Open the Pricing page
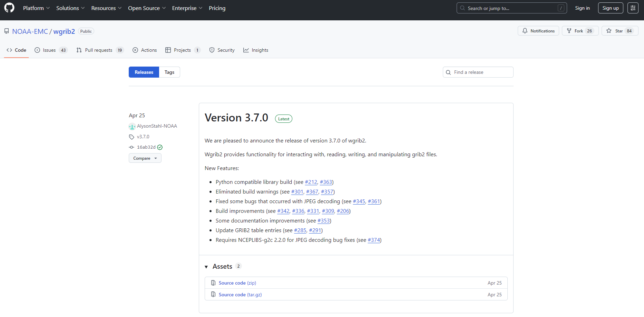644x317 pixels. (x=217, y=8)
